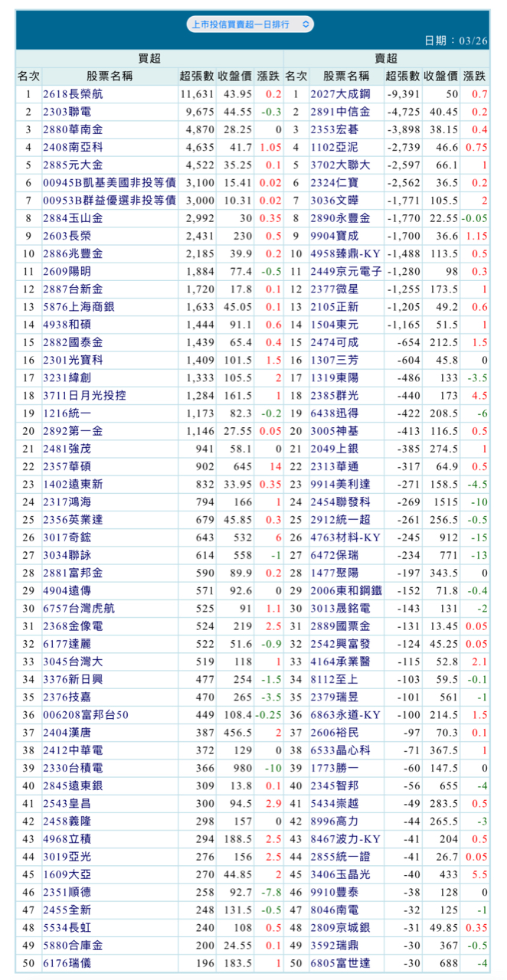Select closing price cell 1515
Image resolution: width=507 pixels, height=980 pixels.
coord(446,502)
